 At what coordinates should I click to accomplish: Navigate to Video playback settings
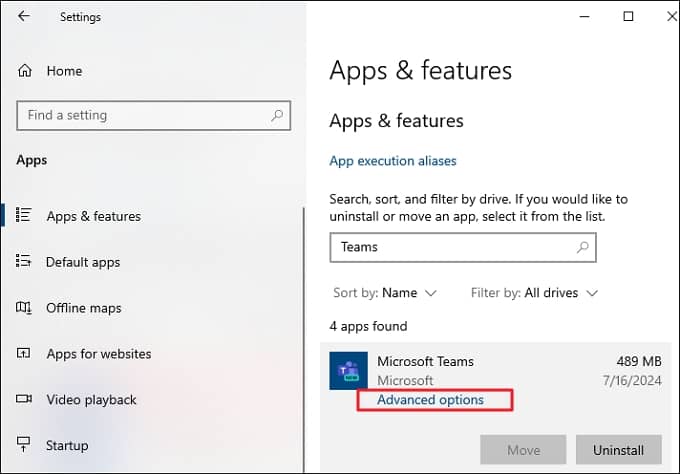(92, 400)
